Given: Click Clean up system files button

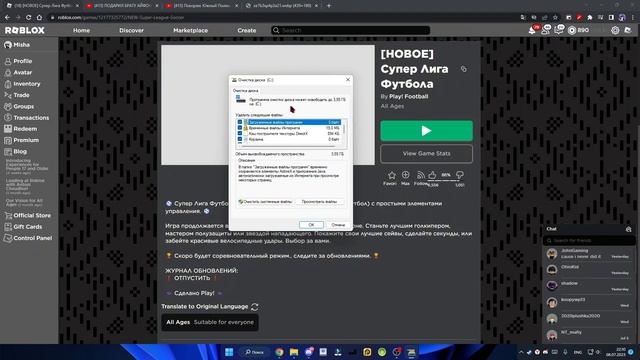Looking at the screenshot, I should tap(265, 202).
